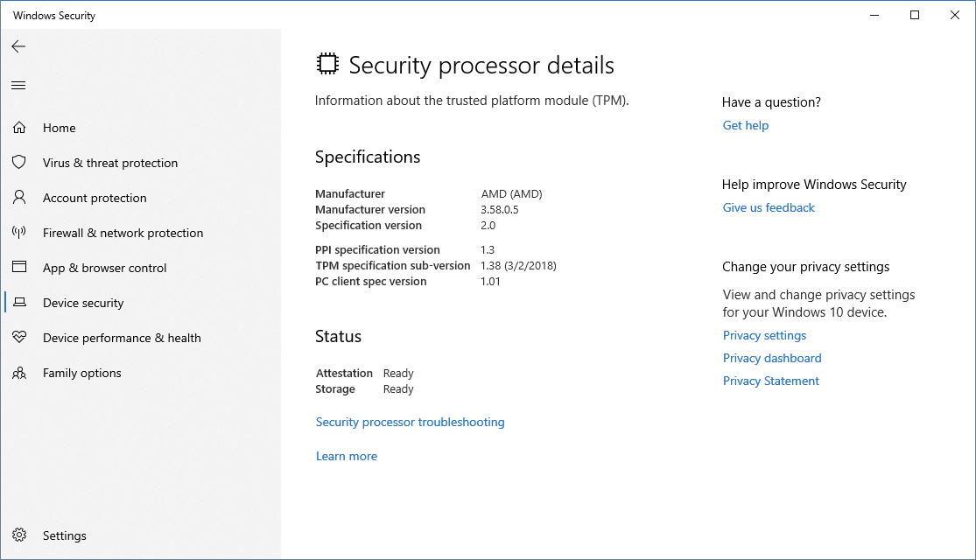Go back with the back arrow
The width and height of the screenshot is (976, 560).
click(x=18, y=46)
